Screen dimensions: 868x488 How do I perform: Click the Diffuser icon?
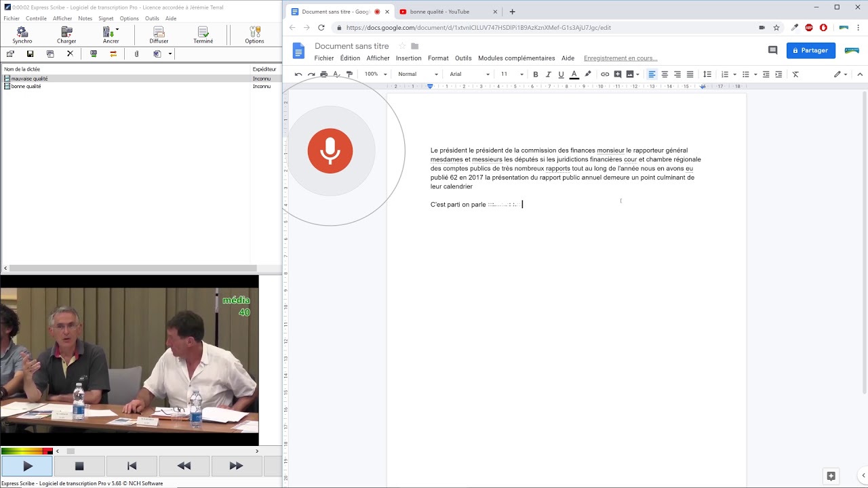tap(159, 35)
